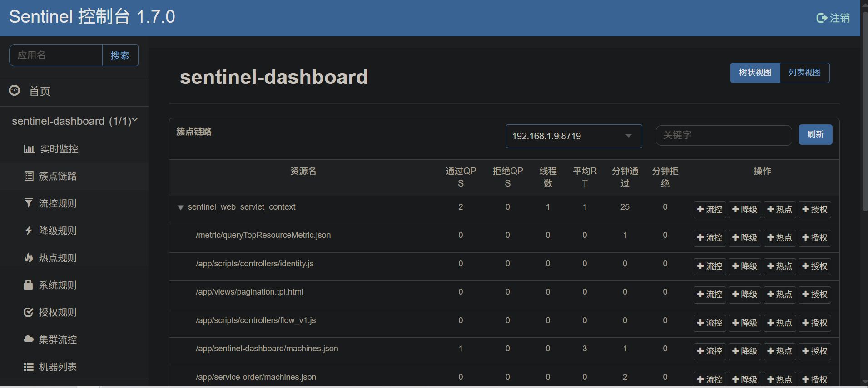Add 流控 rule for /app/service-order/machines.json
This screenshot has height=388, width=868.
coord(709,379)
